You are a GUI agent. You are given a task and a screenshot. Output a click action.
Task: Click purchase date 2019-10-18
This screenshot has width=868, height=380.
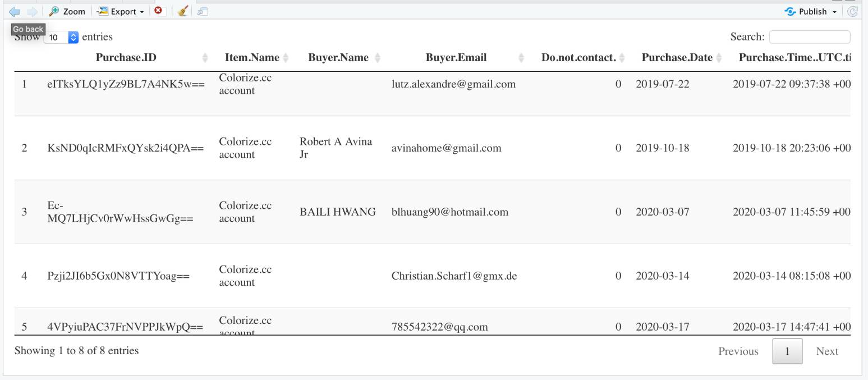pos(663,148)
